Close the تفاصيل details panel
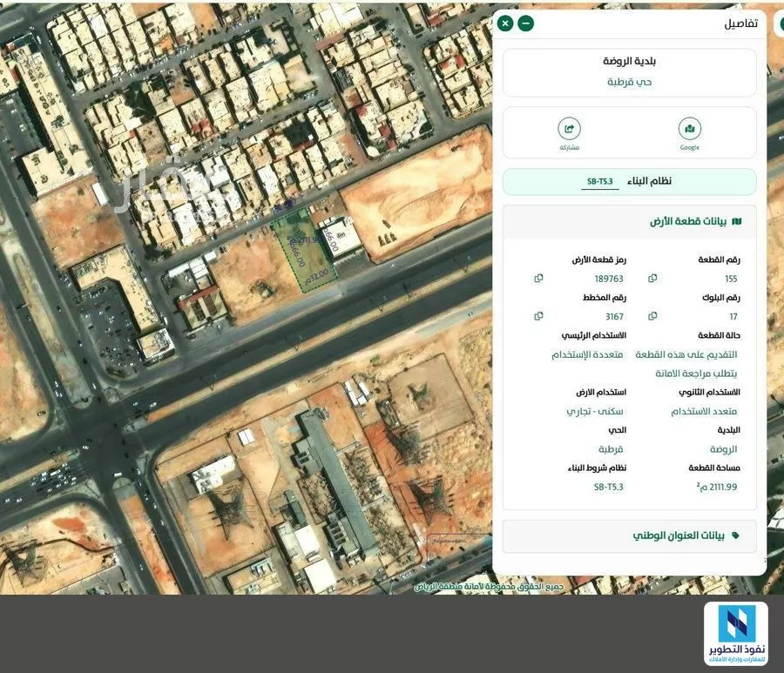 504,24
